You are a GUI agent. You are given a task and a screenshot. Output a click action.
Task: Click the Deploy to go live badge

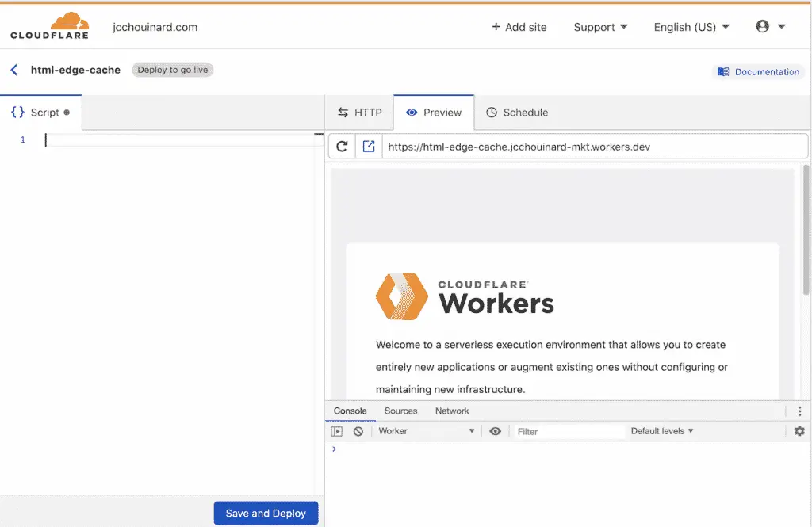[x=172, y=70]
